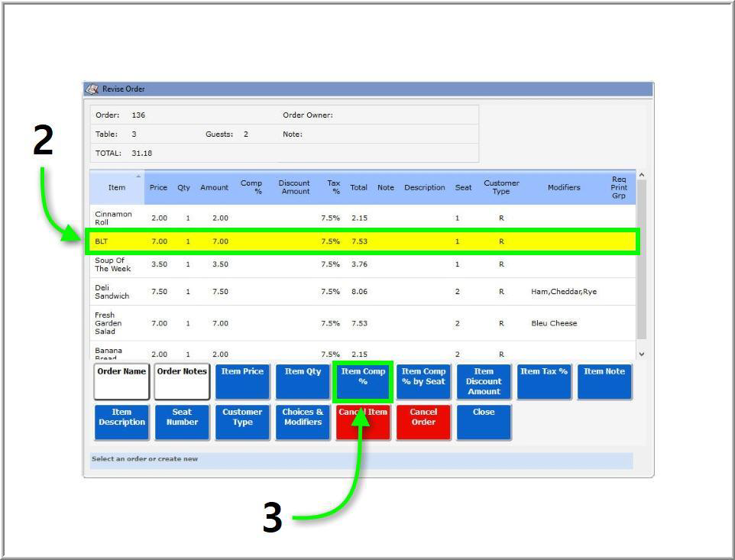Open the Item Description button
735x560 pixels.
point(121,422)
